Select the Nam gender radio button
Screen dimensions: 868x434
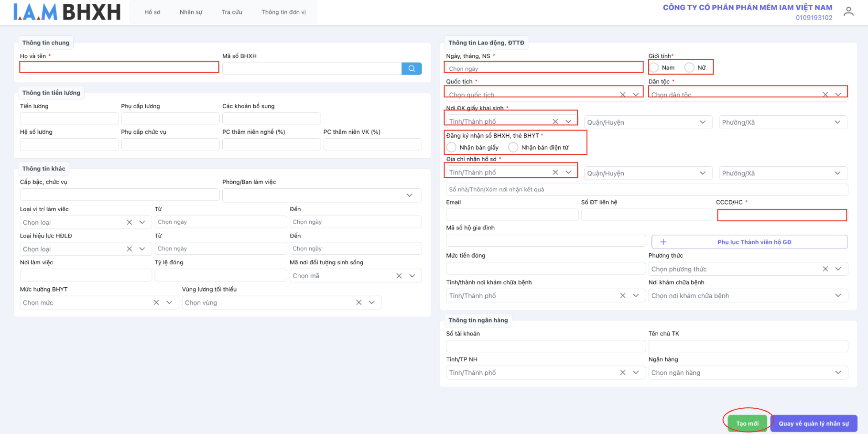tap(654, 68)
